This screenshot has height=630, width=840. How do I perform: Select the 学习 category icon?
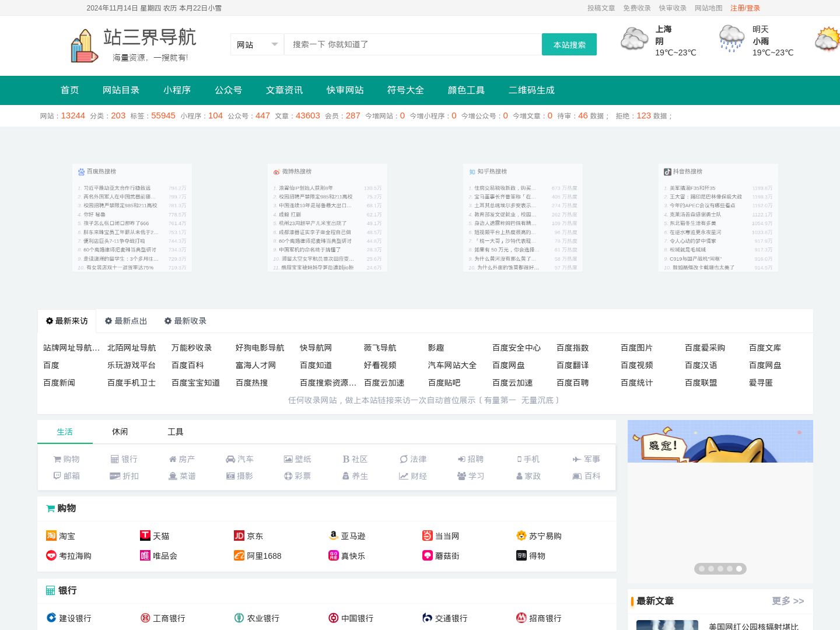[471, 476]
